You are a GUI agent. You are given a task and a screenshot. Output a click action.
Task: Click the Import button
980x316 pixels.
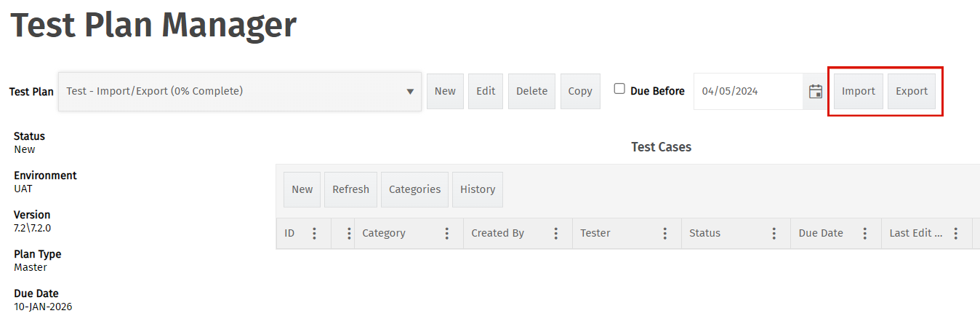(x=859, y=92)
